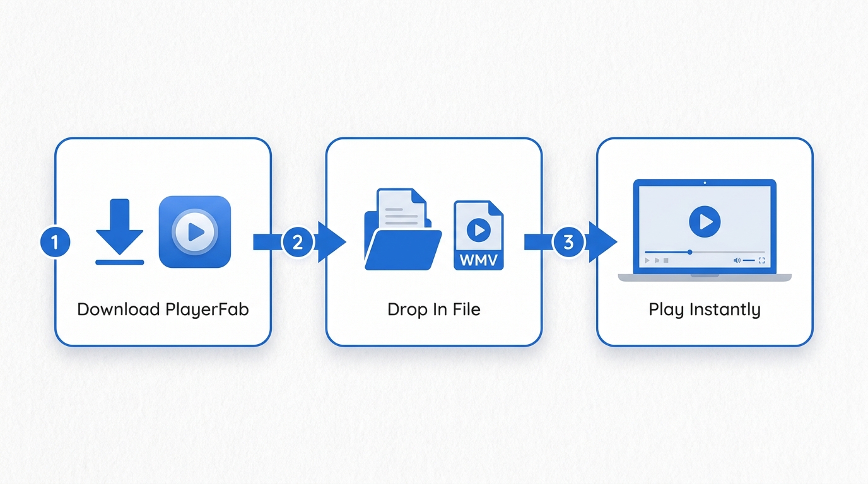This screenshot has height=484, width=868.
Task: Click the "Play Instantly" label
Action: coord(705,310)
